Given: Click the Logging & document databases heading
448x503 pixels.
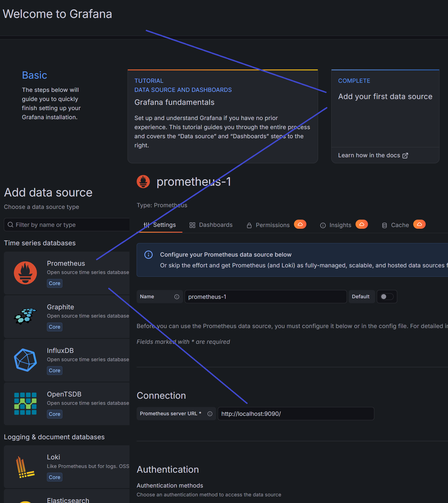Looking at the screenshot, I should pyautogui.click(x=54, y=437).
